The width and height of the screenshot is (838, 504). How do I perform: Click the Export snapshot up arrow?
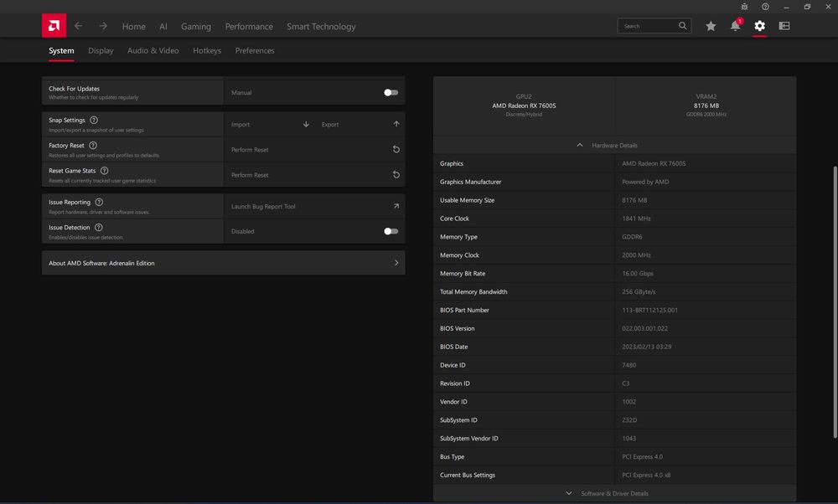coord(396,124)
